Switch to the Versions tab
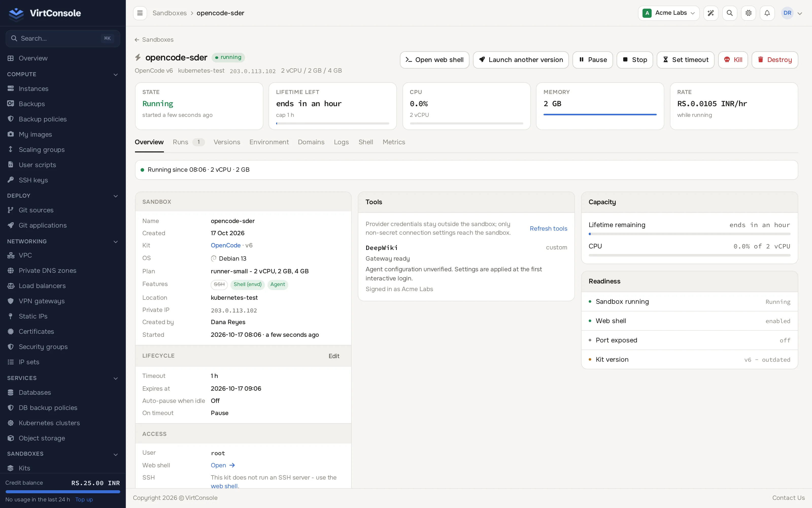 (x=227, y=142)
